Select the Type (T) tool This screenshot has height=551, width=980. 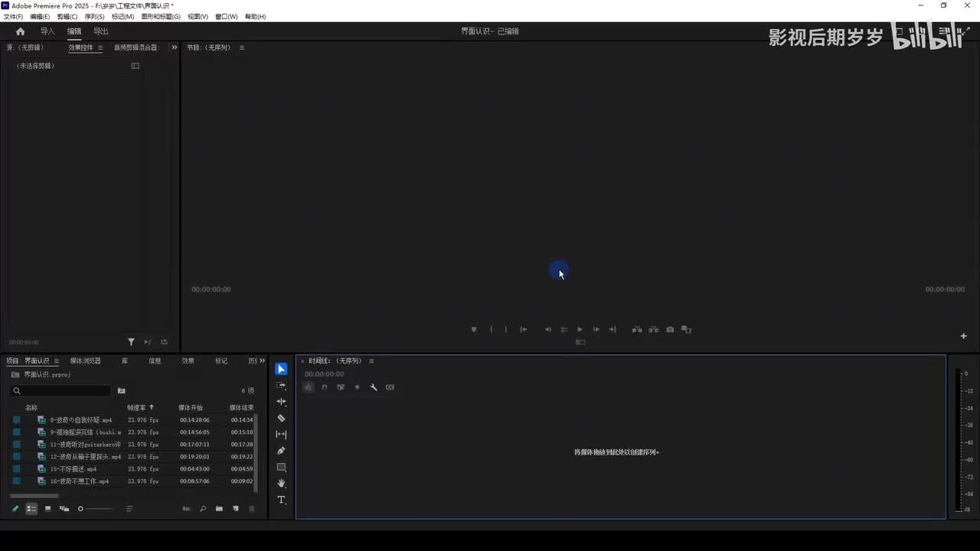click(281, 500)
